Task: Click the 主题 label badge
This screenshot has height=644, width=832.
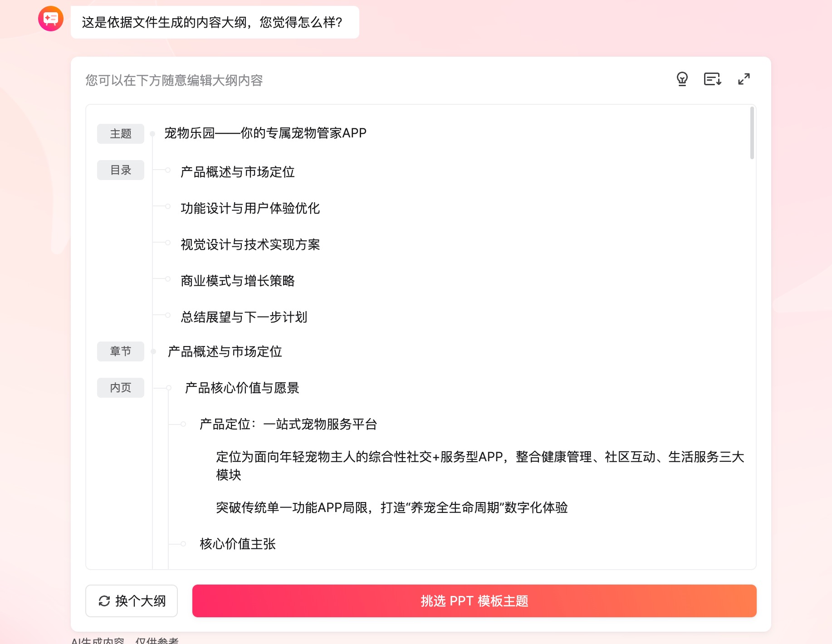Action: click(120, 133)
